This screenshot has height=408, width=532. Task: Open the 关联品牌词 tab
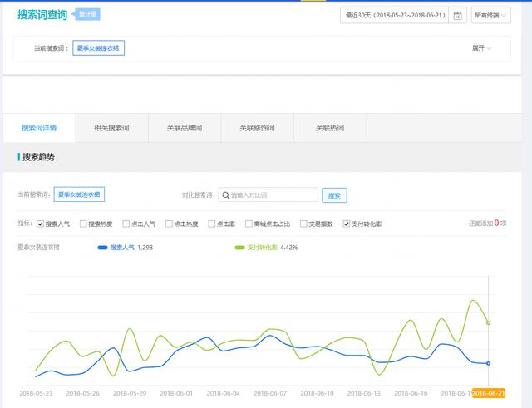(185, 128)
